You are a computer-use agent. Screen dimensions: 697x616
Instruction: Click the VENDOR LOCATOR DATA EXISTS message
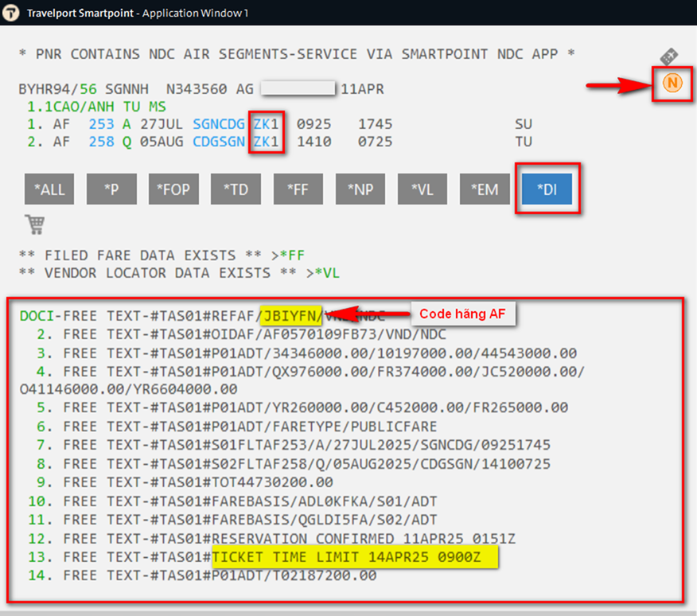(x=158, y=273)
